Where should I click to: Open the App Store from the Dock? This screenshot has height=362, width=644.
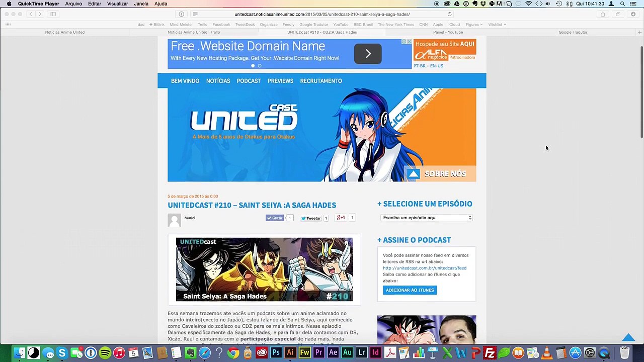point(575,353)
